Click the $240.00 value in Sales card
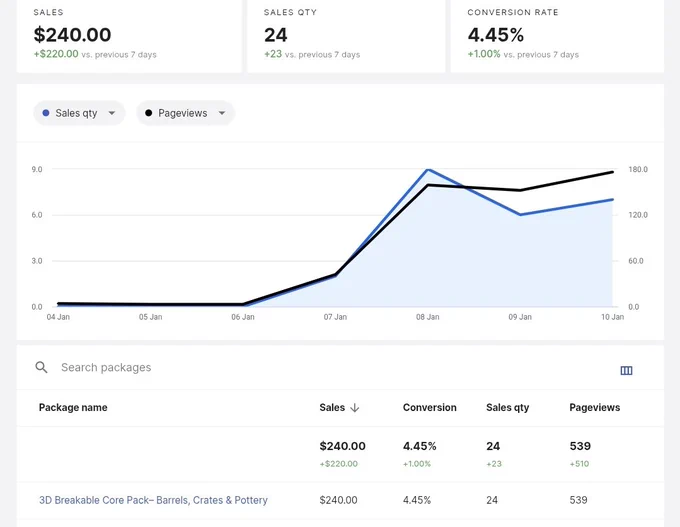 tap(72, 35)
